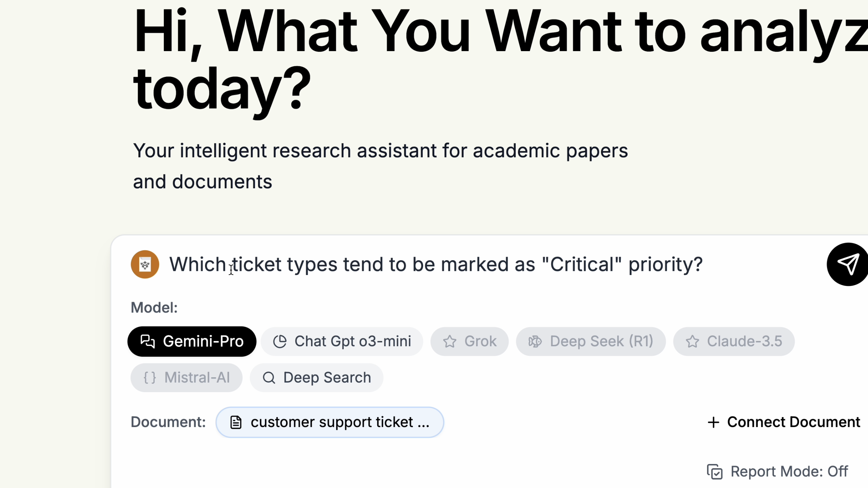Click the orange avatar icon in prompt box
Viewport: 868px width, 488px height.
(x=145, y=264)
